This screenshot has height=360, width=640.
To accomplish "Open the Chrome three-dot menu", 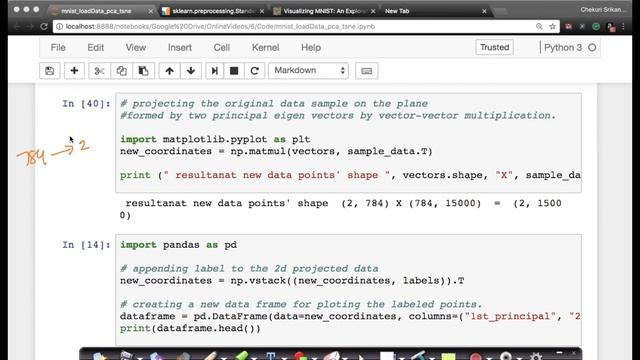I will 623,27.
